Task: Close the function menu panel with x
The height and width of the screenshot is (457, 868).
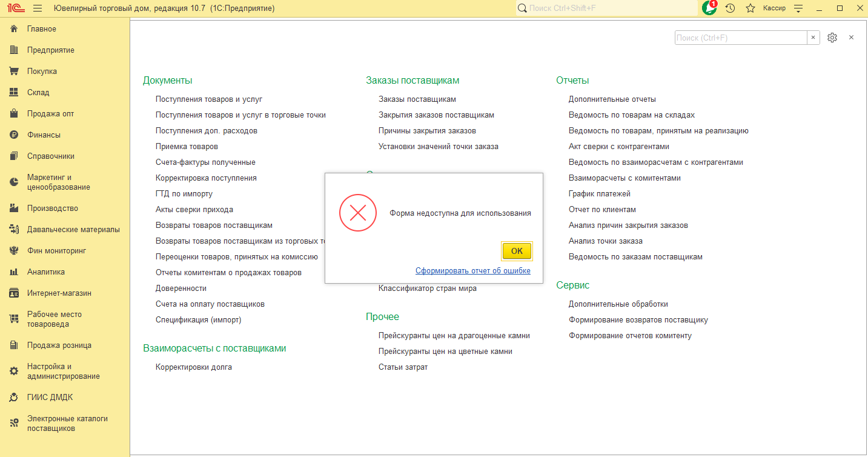Action: click(x=851, y=38)
